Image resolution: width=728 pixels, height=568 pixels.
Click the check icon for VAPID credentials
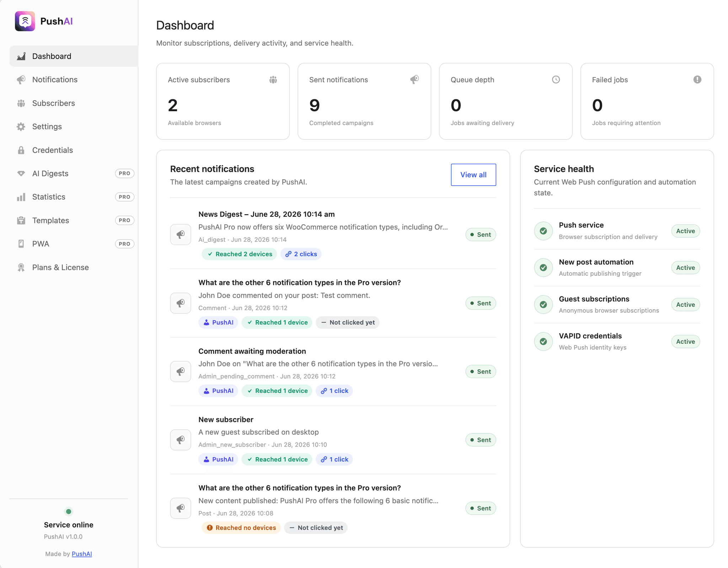[544, 342]
